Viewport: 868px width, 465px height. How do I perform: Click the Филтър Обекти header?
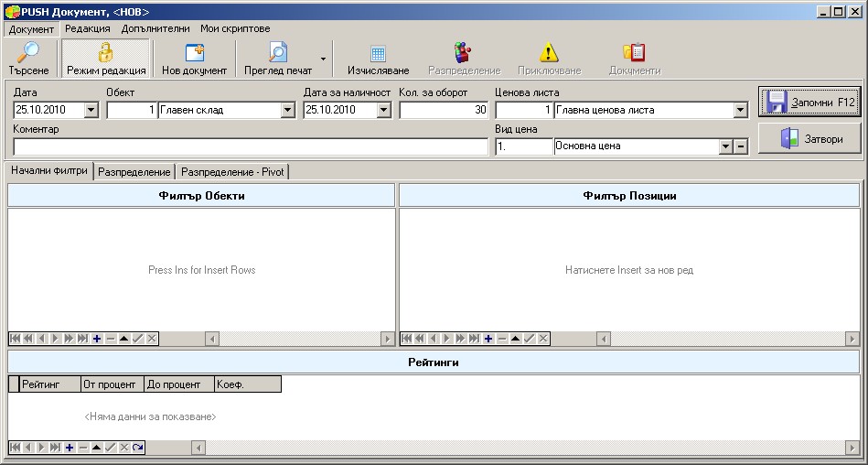[x=201, y=196]
